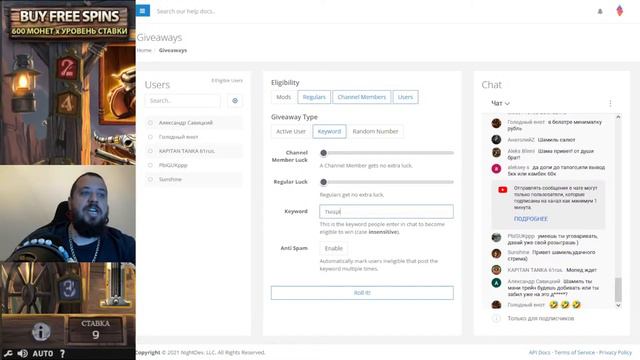640x360 pixels.
Task: Click users Search field
Action: pyautogui.click(x=182, y=100)
